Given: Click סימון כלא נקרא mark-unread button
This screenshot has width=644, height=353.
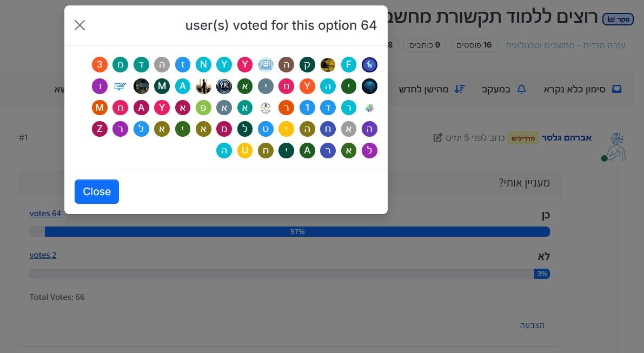Looking at the screenshot, I should (582, 89).
